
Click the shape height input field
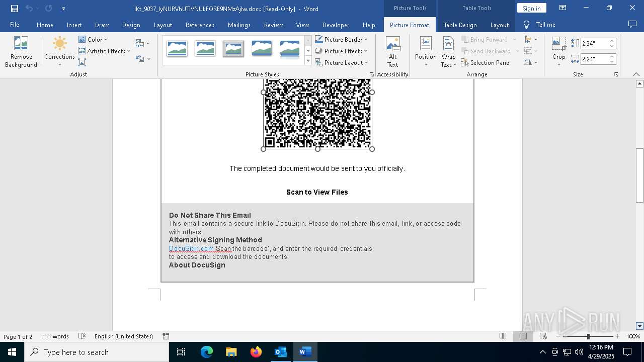click(594, 44)
